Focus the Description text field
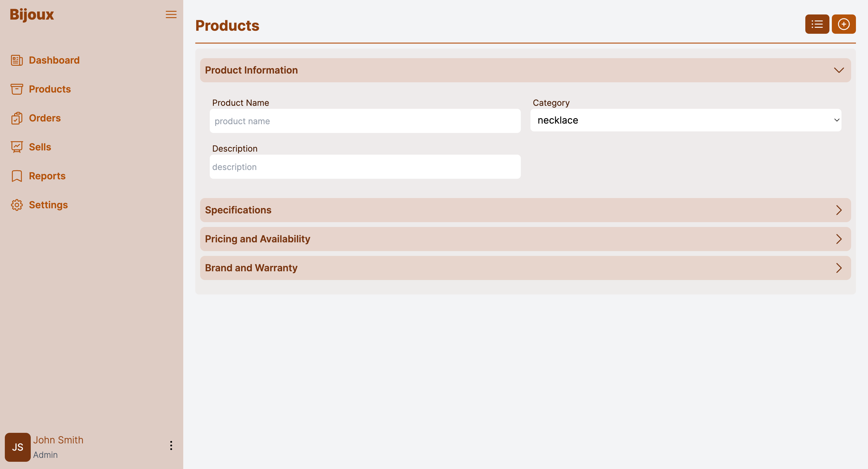 [365, 167]
